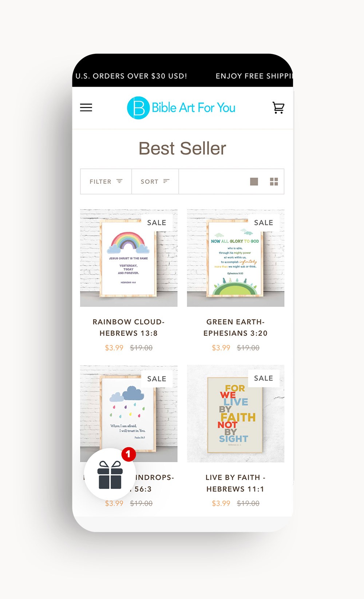Open Green Earth Ephesians product image

point(236,258)
